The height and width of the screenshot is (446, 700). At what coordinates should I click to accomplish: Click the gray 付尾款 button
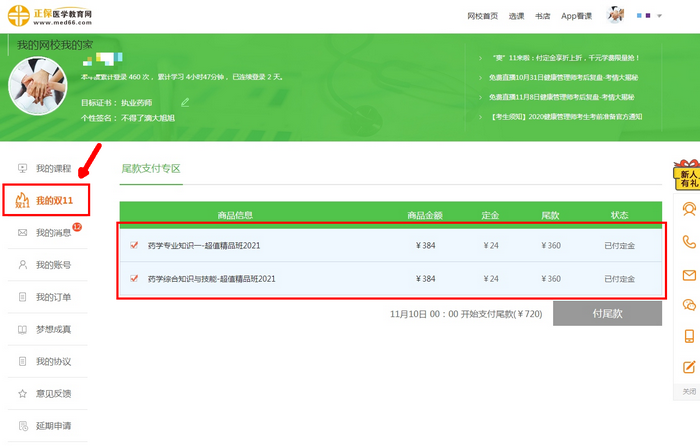coord(607,314)
